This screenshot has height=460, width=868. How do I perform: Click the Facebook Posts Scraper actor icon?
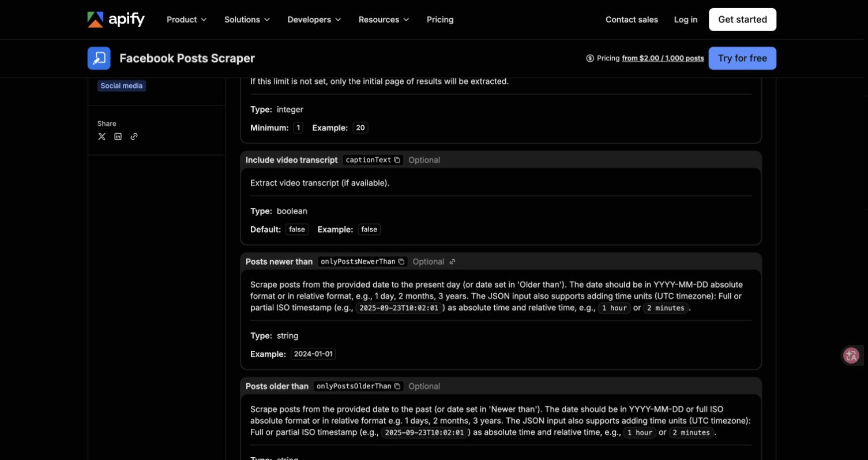click(x=99, y=58)
